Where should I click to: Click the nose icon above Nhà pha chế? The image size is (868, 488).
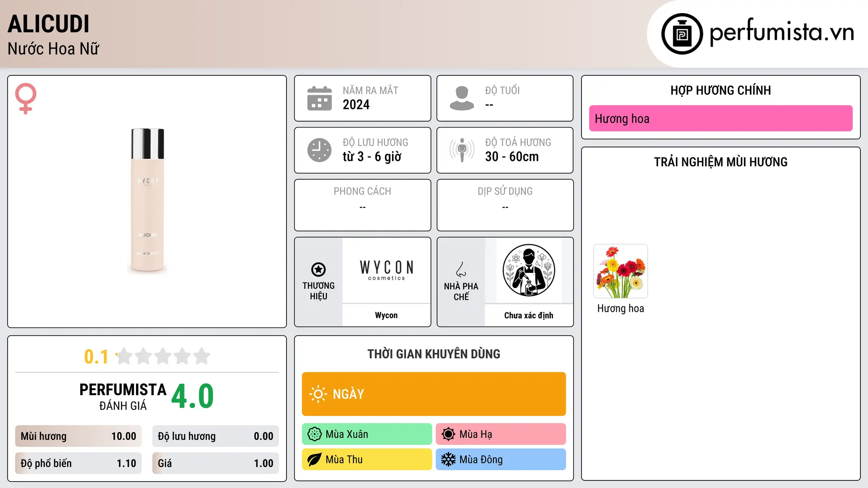coord(461,269)
